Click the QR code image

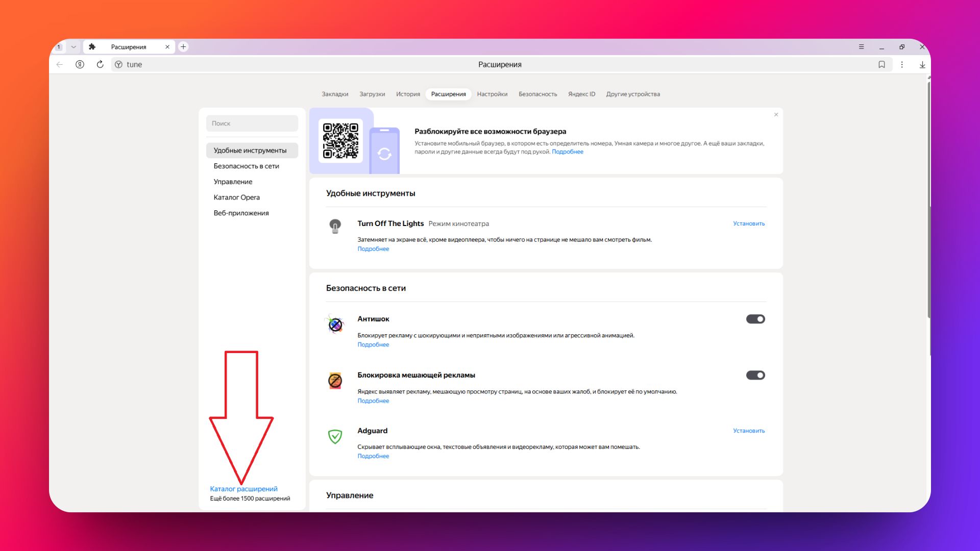(340, 141)
